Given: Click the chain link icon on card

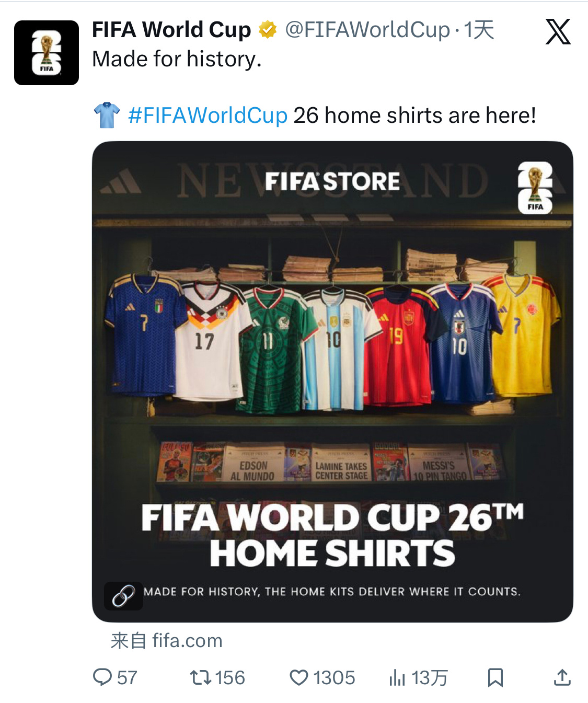Looking at the screenshot, I should 123,596.
